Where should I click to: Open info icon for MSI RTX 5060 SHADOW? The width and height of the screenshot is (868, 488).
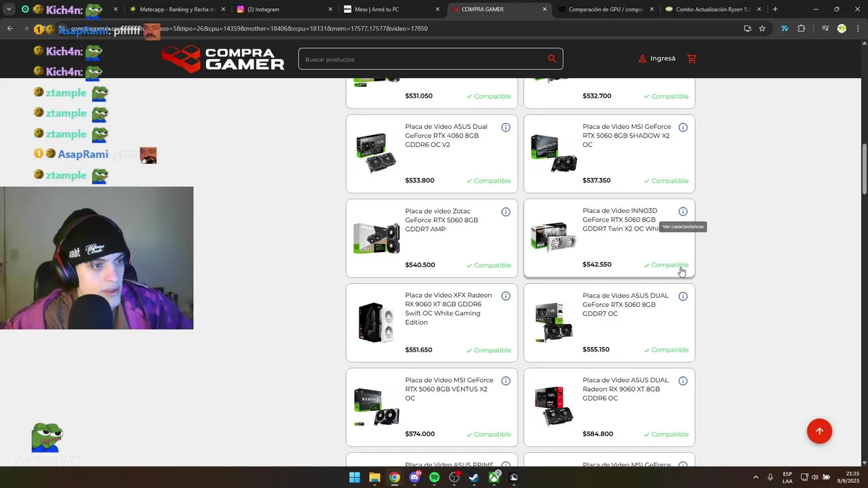(x=683, y=127)
